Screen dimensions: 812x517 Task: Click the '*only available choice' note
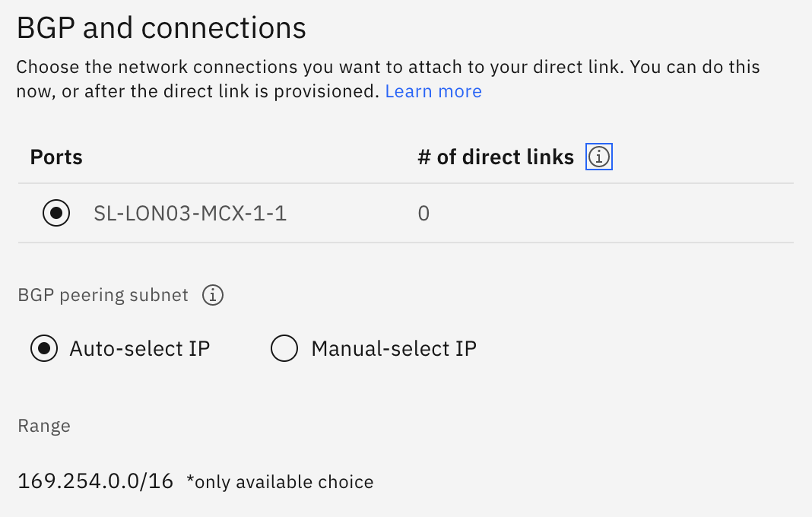(280, 482)
